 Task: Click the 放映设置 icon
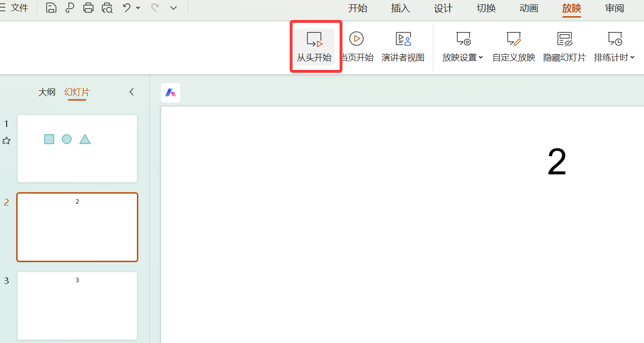pyautogui.click(x=463, y=39)
